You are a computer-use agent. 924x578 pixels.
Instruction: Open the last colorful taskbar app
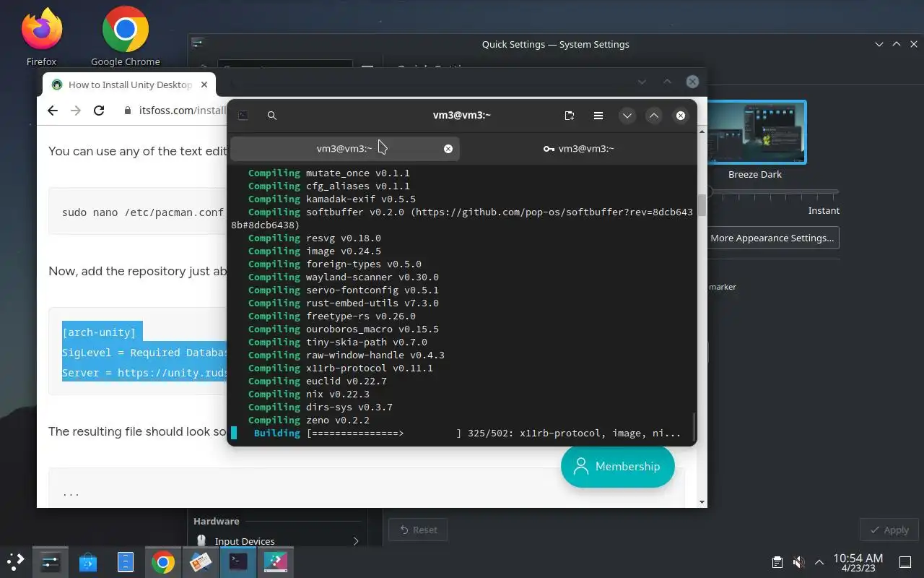click(x=276, y=561)
